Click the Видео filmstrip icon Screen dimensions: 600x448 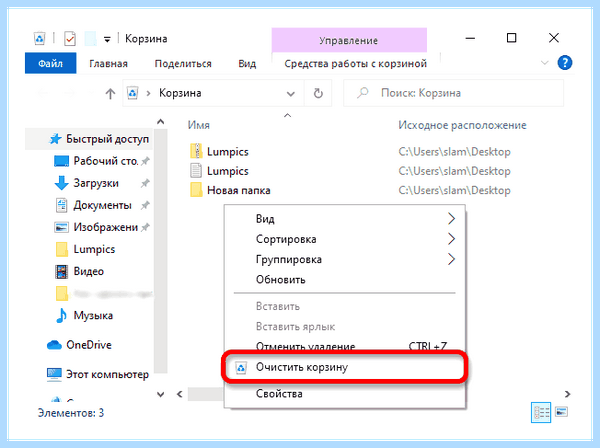coord(62,272)
